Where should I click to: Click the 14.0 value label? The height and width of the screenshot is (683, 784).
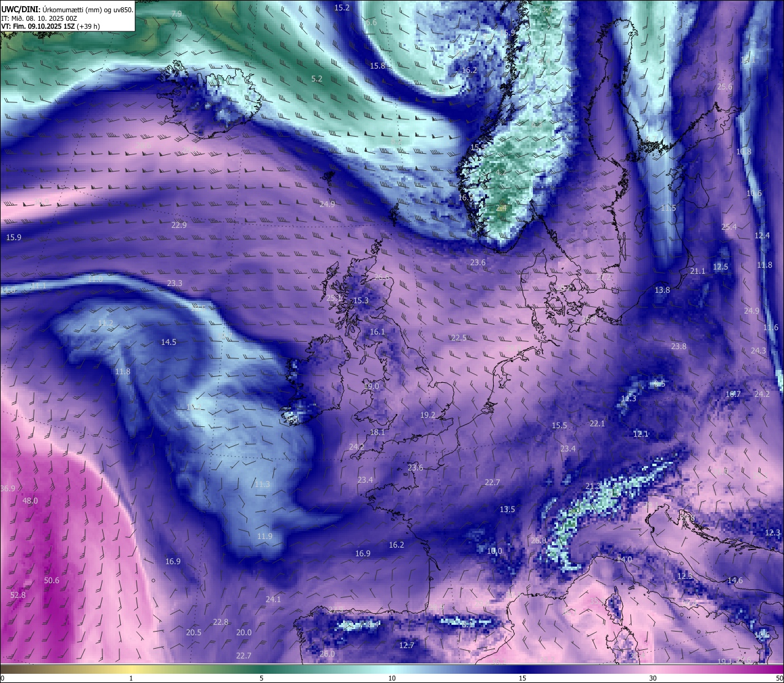pyautogui.click(x=624, y=559)
